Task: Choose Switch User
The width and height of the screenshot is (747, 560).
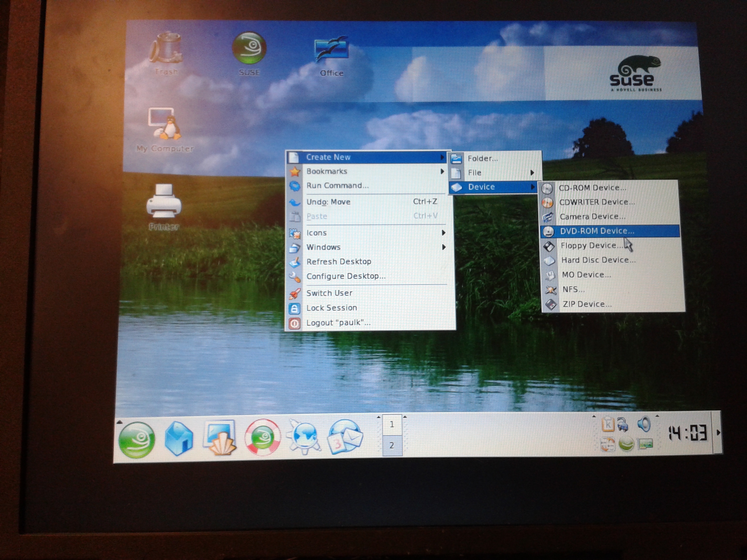Action: [x=369, y=293]
